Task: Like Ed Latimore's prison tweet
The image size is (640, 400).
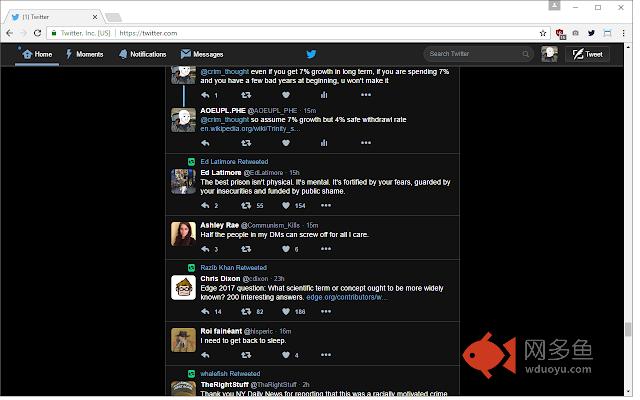Action: (x=286, y=205)
